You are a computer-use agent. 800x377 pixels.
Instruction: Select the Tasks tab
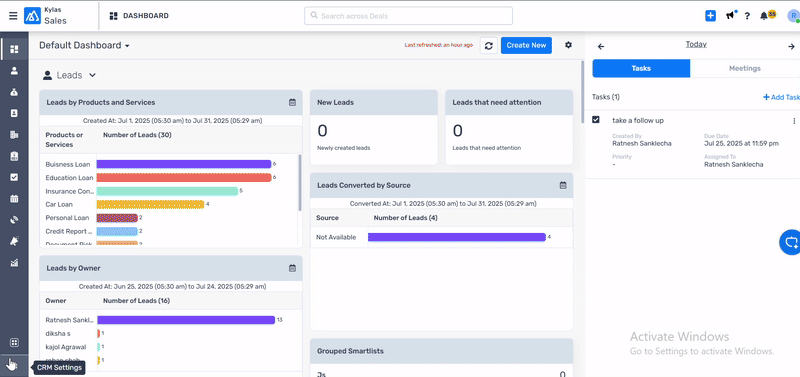(641, 68)
